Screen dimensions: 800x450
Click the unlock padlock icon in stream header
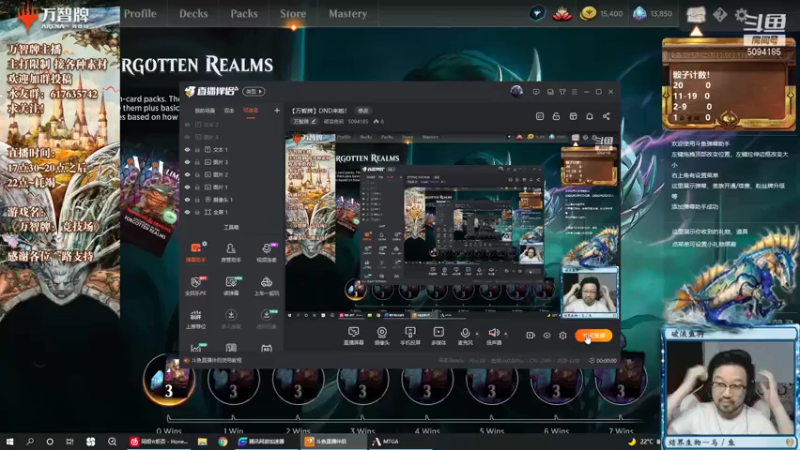click(556, 116)
